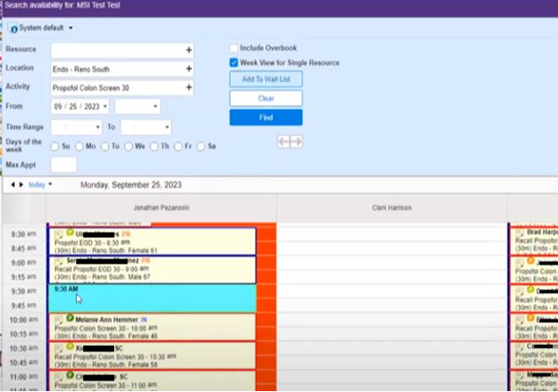558x392 pixels.
Task: Select the Mo day radio button
Action: (80, 146)
